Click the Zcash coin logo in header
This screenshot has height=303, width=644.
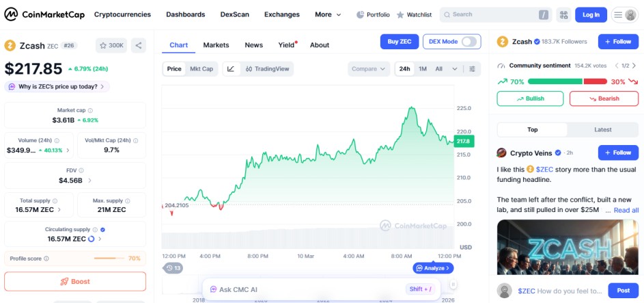click(10, 46)
